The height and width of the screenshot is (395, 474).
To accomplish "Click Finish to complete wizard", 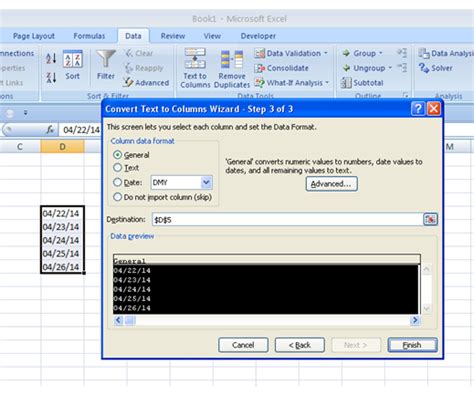I will [412, 345].
